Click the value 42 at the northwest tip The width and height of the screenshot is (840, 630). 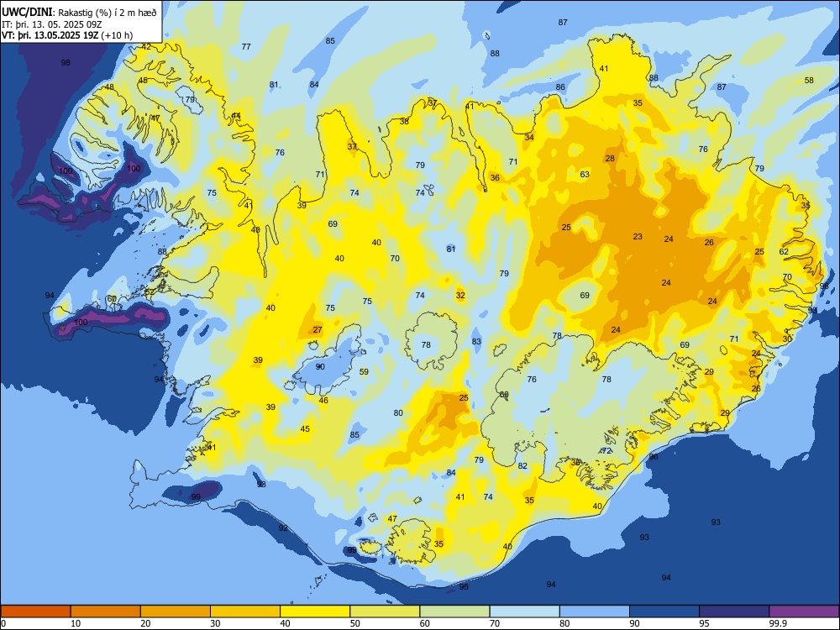145,46
